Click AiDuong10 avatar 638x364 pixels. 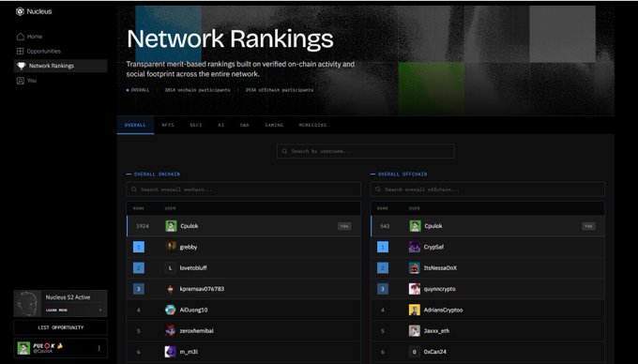click(171, 310)
